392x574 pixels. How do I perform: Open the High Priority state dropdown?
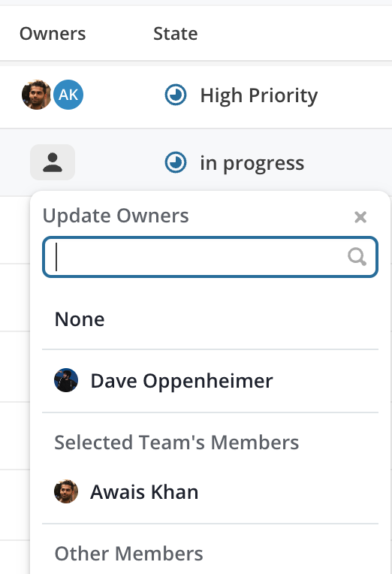242,95
